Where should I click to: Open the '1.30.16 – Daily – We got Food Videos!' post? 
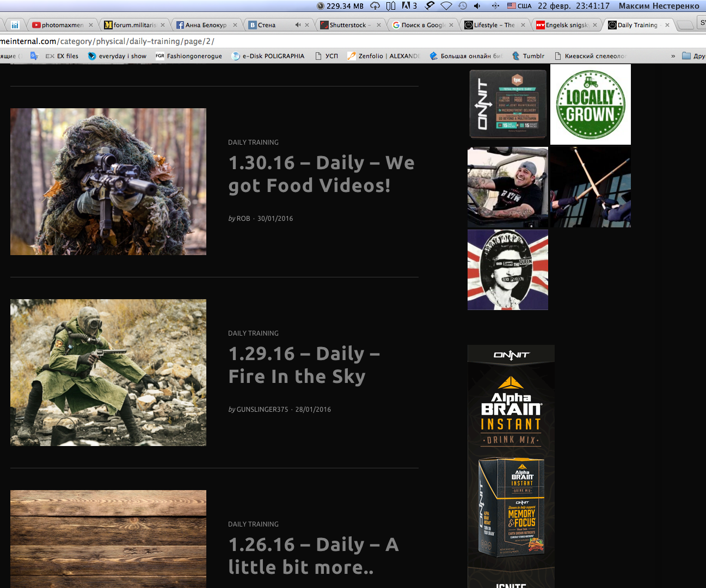(x=321, y=174)
